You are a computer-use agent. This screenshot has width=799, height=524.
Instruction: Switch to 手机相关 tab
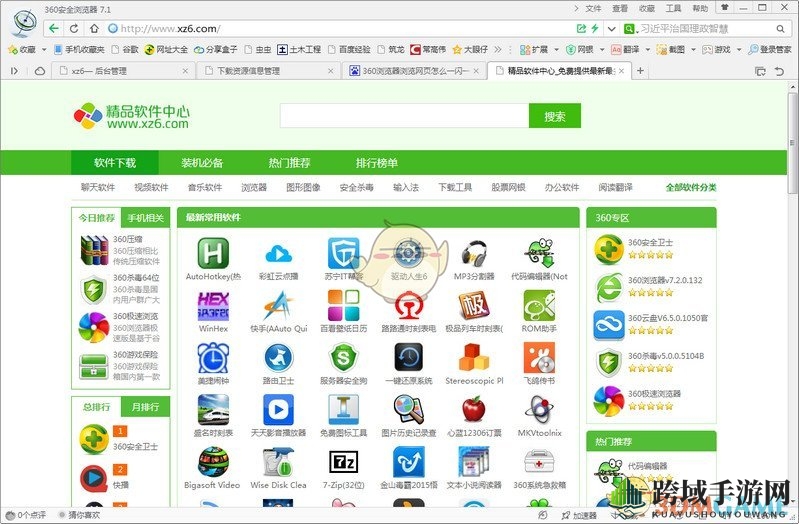pyautogui.click(x=146, y=218)
